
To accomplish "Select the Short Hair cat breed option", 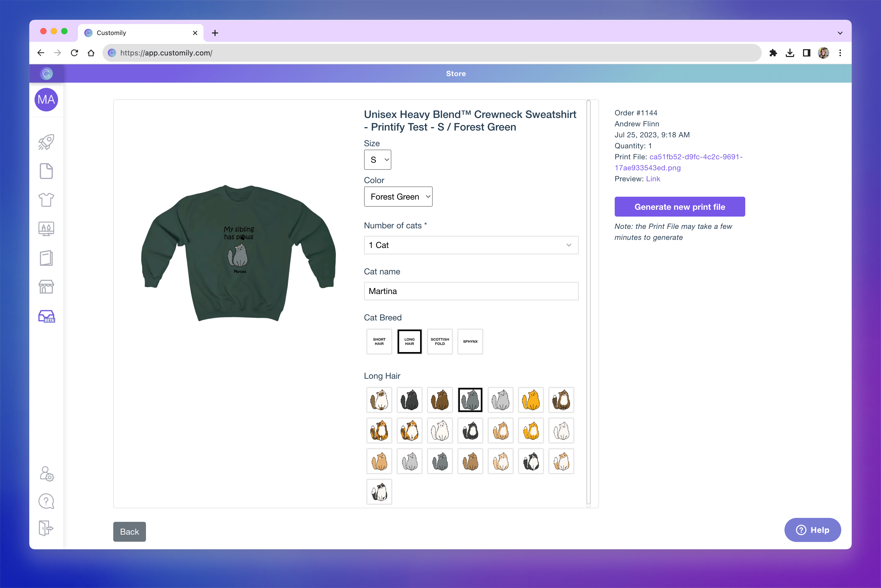I will click(379, 341).
